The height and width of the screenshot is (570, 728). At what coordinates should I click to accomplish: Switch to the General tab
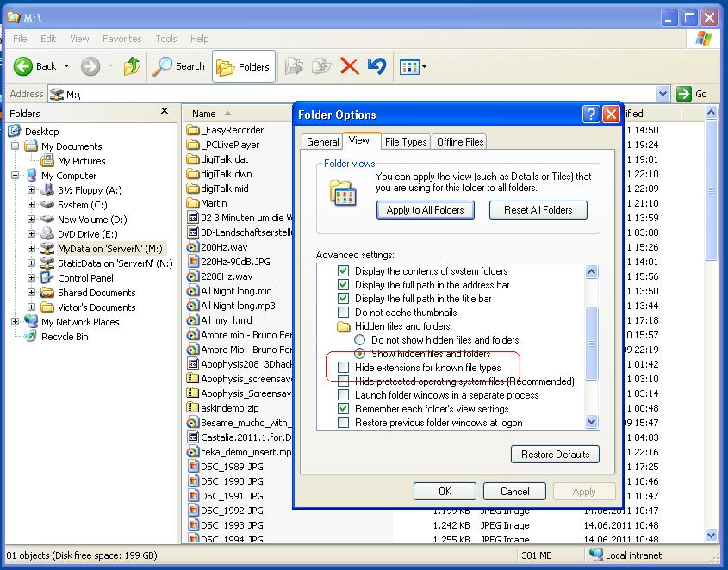coord(322,142)
